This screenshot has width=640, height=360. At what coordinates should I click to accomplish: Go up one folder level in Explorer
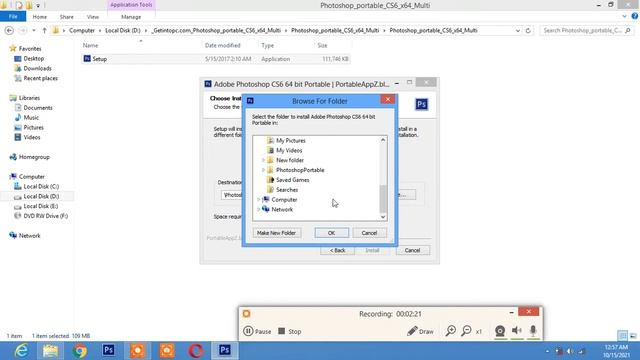pyautogui.click(x=44, y=31)
